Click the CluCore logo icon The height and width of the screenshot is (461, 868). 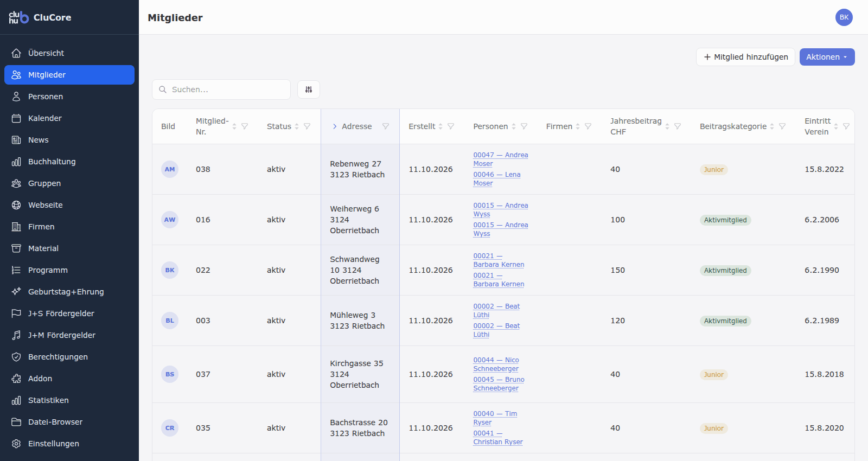point(18,17)
